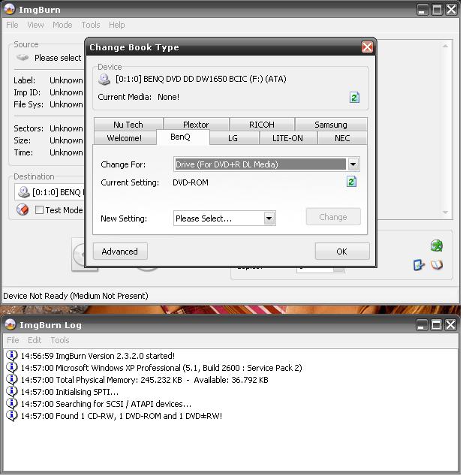Select the NEC tab
The width and height of the screenshot is (463, 476).
[x=343, y=138]
